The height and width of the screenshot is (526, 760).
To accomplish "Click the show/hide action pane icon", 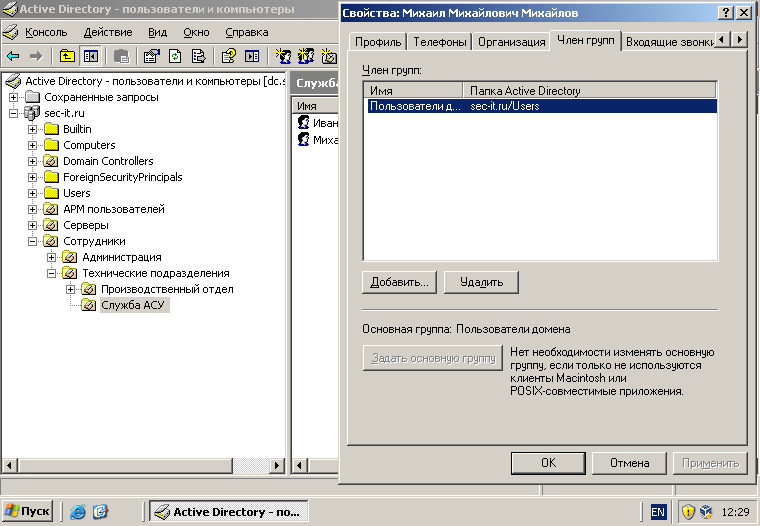I will pos(252,56).
